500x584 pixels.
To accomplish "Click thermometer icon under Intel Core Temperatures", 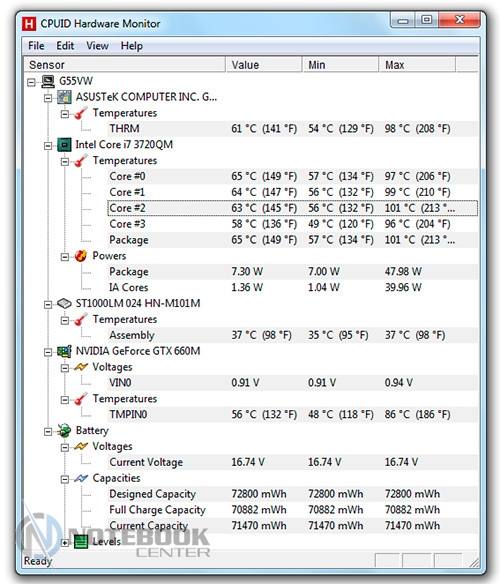I will 80,161.
